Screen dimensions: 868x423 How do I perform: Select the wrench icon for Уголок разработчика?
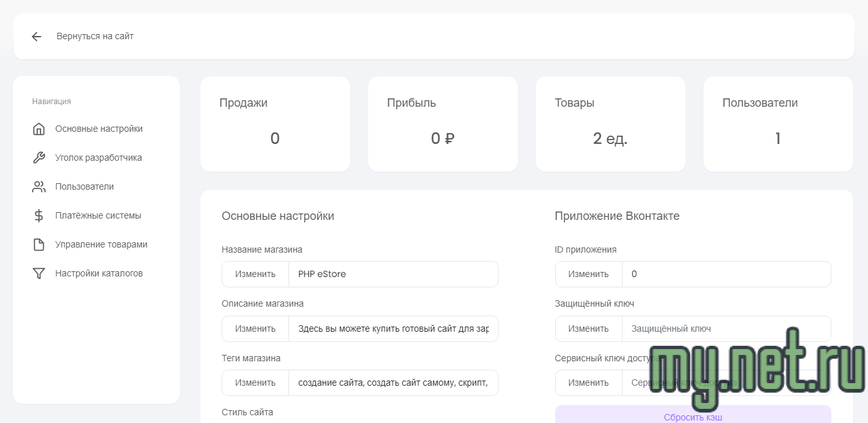39,157
